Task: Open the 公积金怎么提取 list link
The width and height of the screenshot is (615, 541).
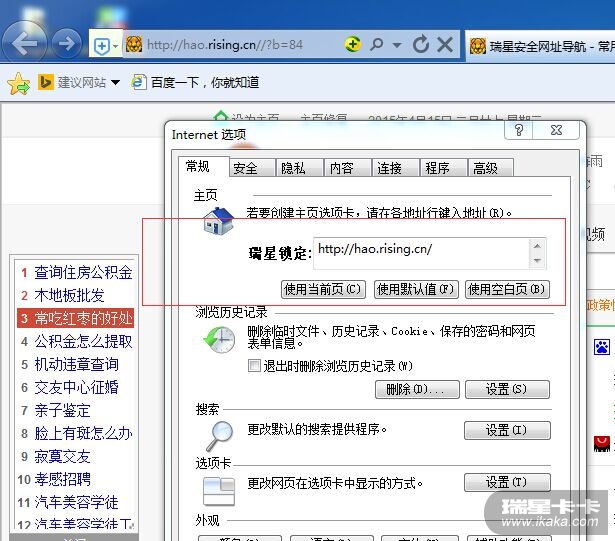Action: (83, 341)
